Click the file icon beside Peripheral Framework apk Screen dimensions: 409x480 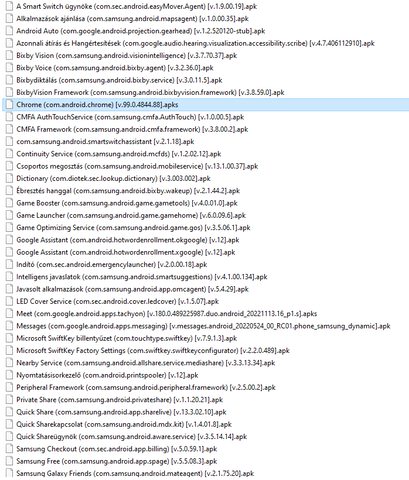tap(10, 387)
